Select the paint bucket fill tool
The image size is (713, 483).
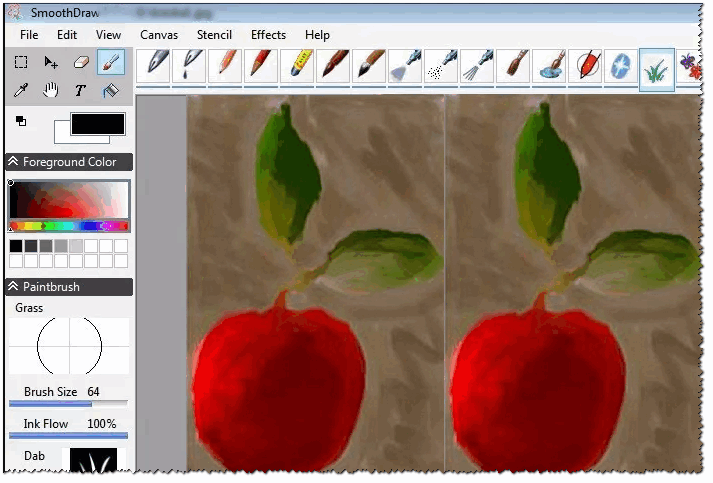pos(110,91)
